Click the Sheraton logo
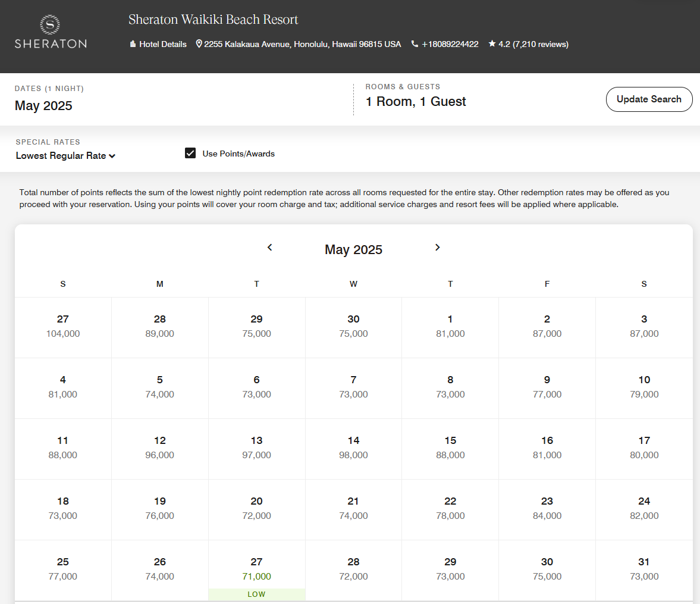This screenshot has height=604, width=700. click(51, 32)
